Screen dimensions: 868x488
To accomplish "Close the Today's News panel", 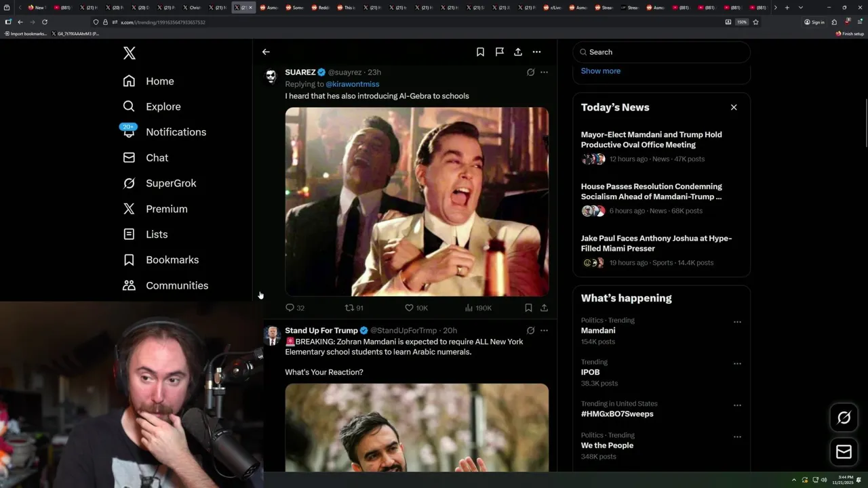I will point(734,107).
